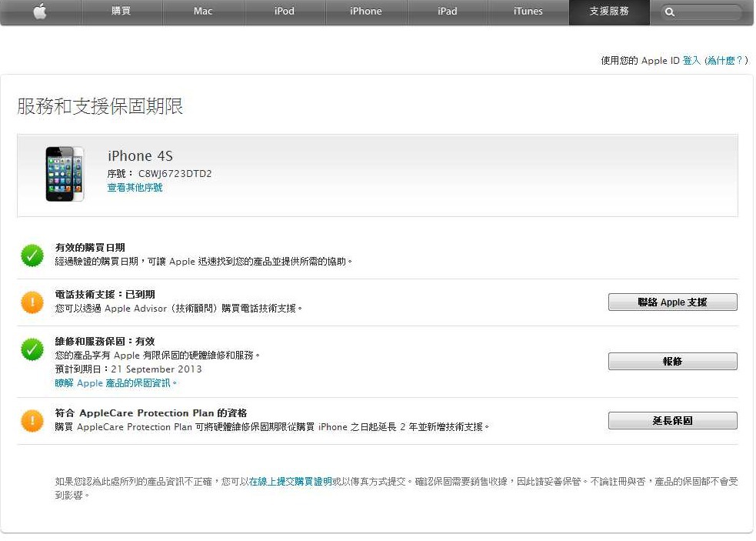Open the iTunes menu item
Screen dimensions: 756x541
(528, 11)
